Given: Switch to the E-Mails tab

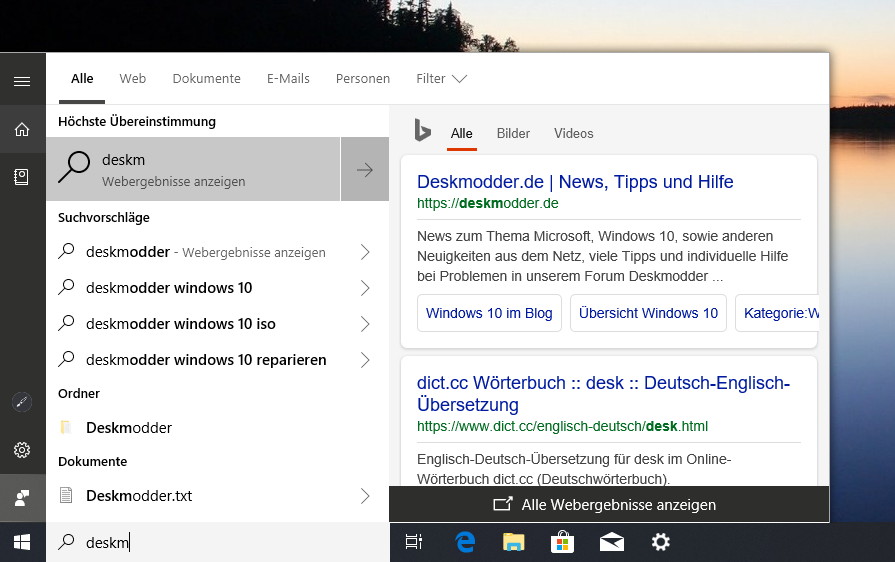Looking at the screenshot, I should click(288, 79).
